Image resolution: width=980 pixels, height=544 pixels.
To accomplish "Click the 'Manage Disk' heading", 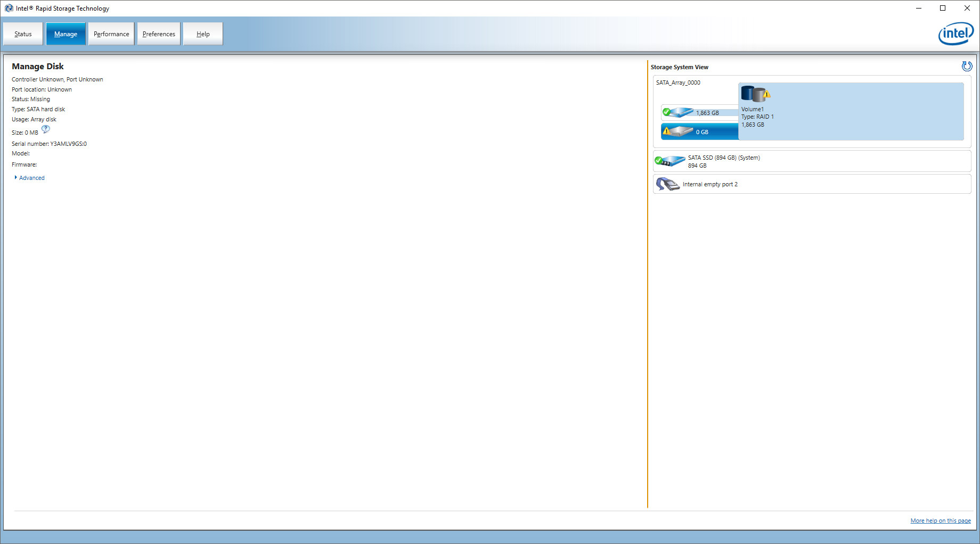I will point(38,66).
